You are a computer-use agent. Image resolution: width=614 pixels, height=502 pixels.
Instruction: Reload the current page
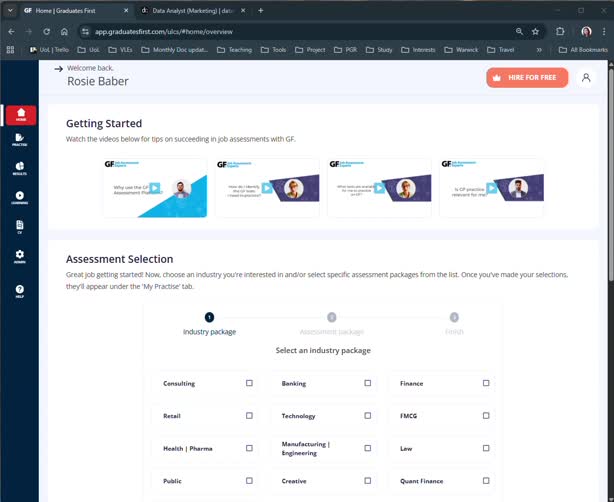(x=47, y=32)
